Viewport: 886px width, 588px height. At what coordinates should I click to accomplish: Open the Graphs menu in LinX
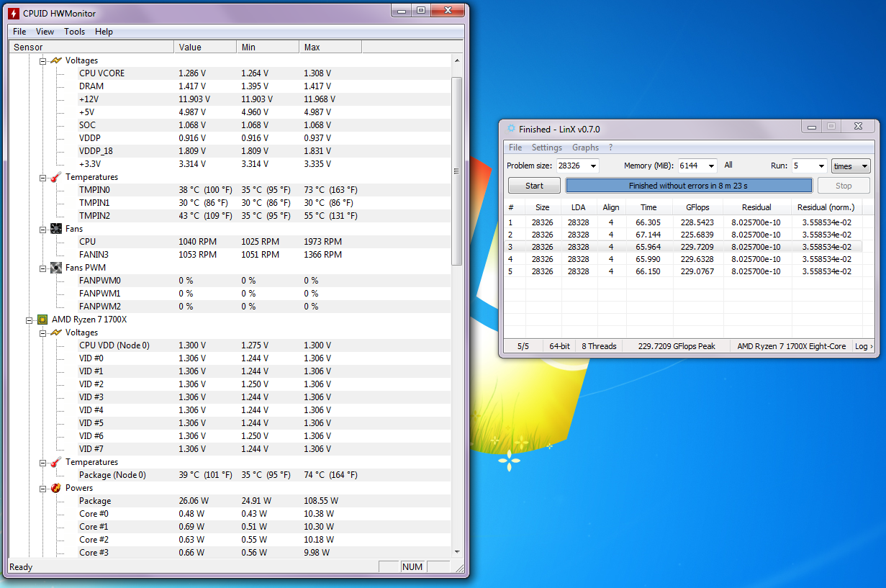click(585, 148)
